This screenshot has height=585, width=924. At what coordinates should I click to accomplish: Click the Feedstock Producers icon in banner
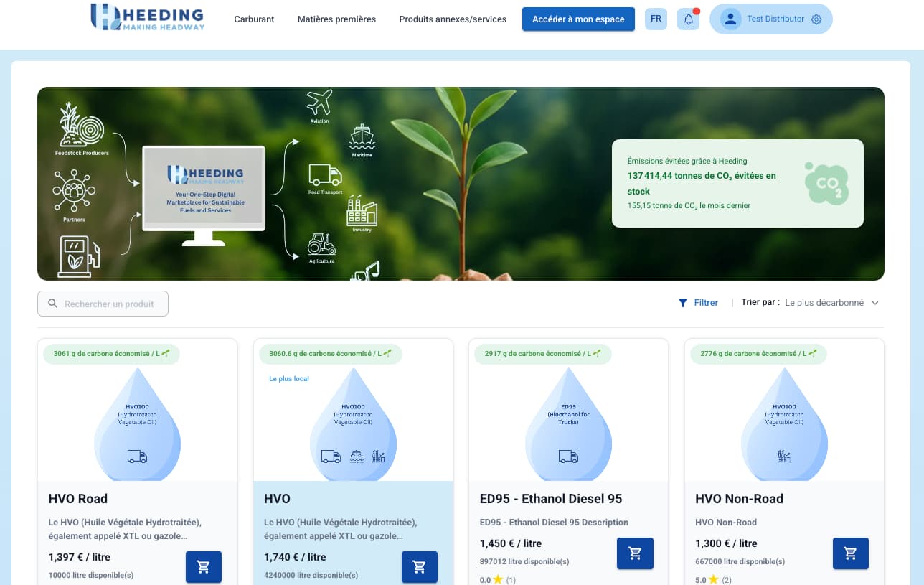pos(82,126)
